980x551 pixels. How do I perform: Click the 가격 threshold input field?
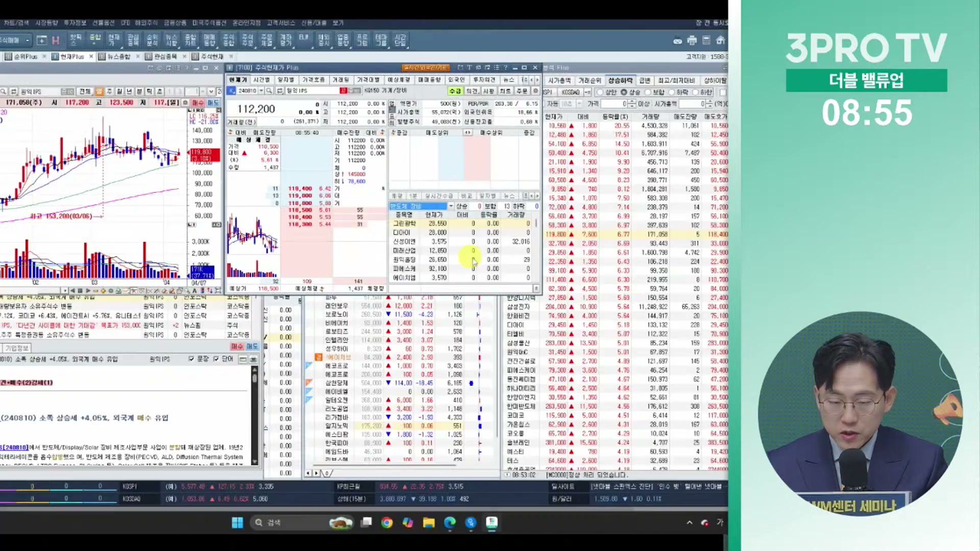614,104
